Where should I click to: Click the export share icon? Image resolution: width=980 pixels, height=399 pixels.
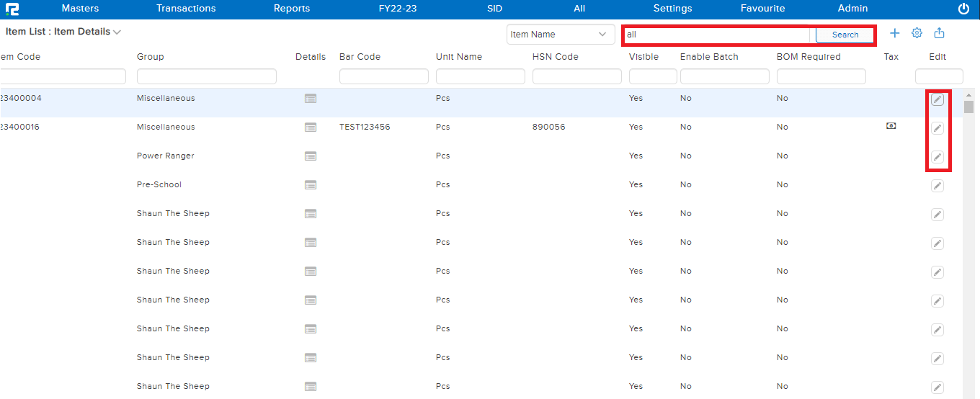tap(939, 33)
